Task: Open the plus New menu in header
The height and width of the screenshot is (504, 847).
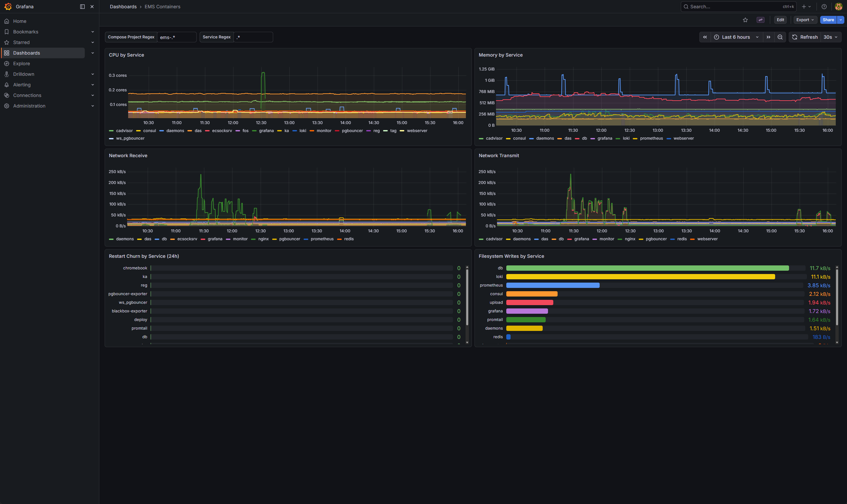Action: 806,6
